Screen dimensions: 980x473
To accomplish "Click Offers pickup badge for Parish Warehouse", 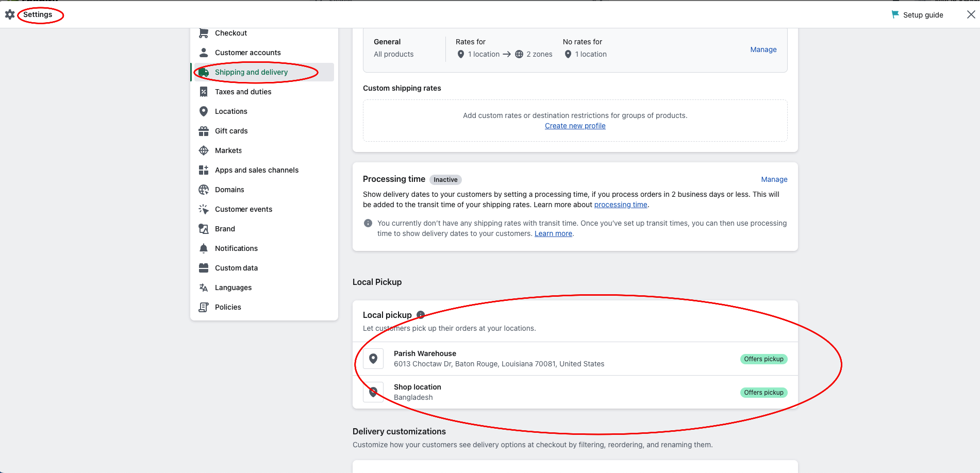I will [763, 359].
